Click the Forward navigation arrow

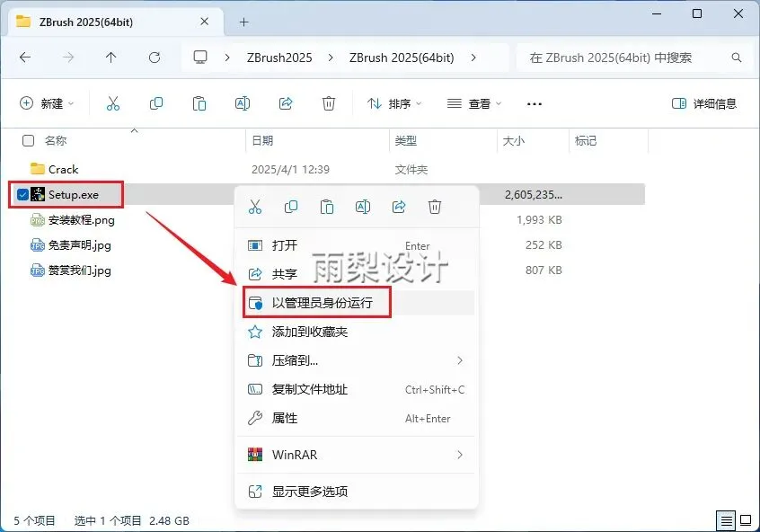click(x=68, y=58)
